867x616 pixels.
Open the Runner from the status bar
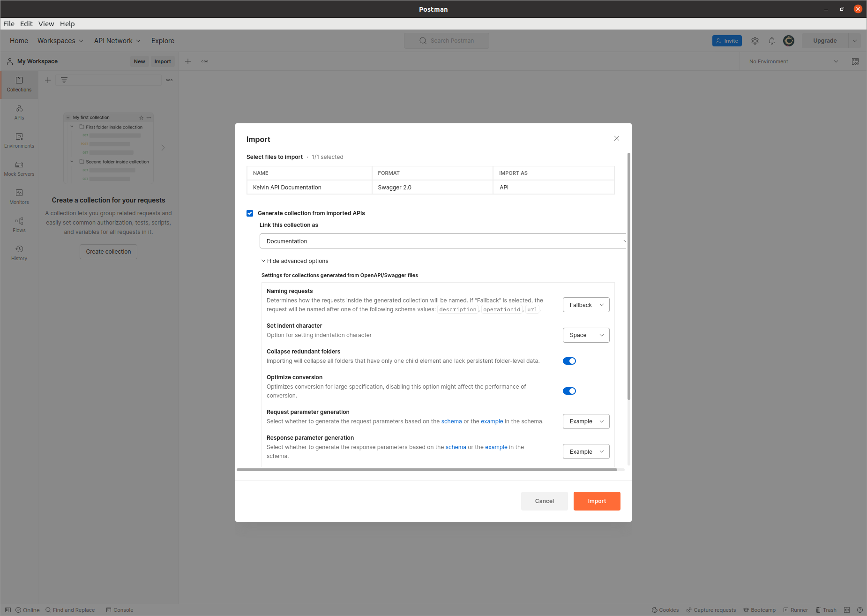coord(795,610)
